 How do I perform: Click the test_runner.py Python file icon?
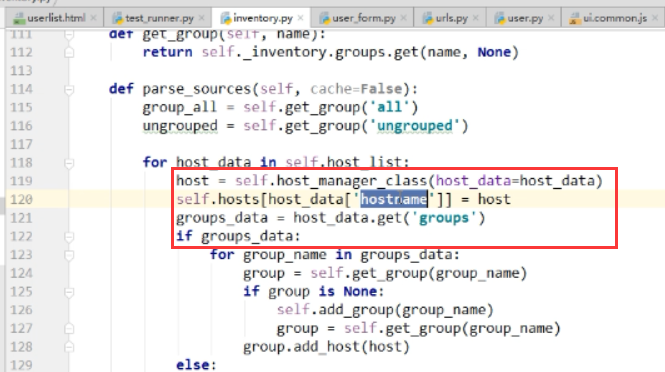117,18
